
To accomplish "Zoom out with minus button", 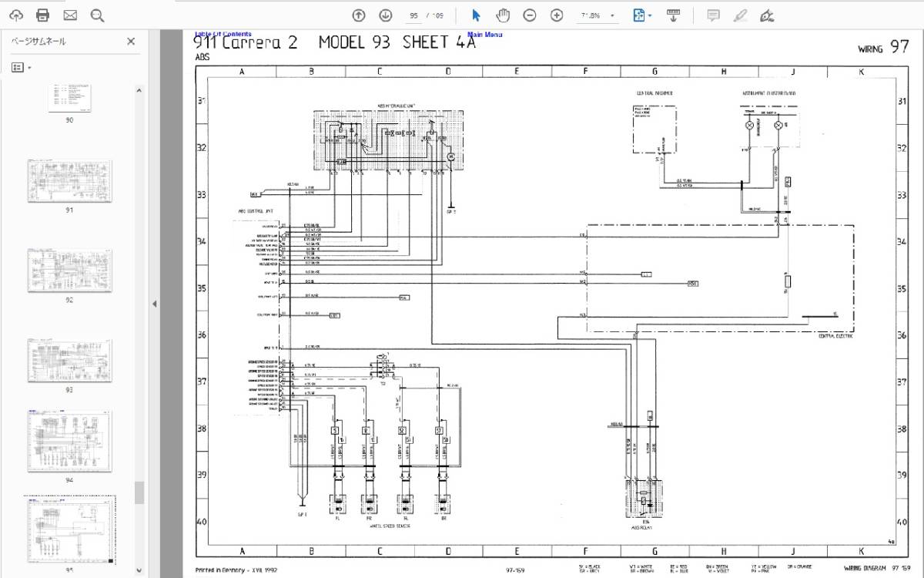I will pos(530,15).
